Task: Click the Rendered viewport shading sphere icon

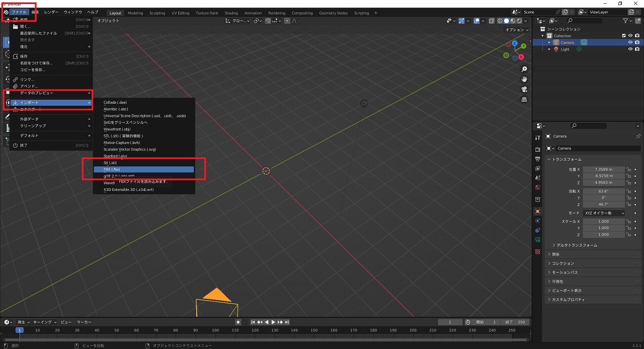Action: [x=519, y=20]
